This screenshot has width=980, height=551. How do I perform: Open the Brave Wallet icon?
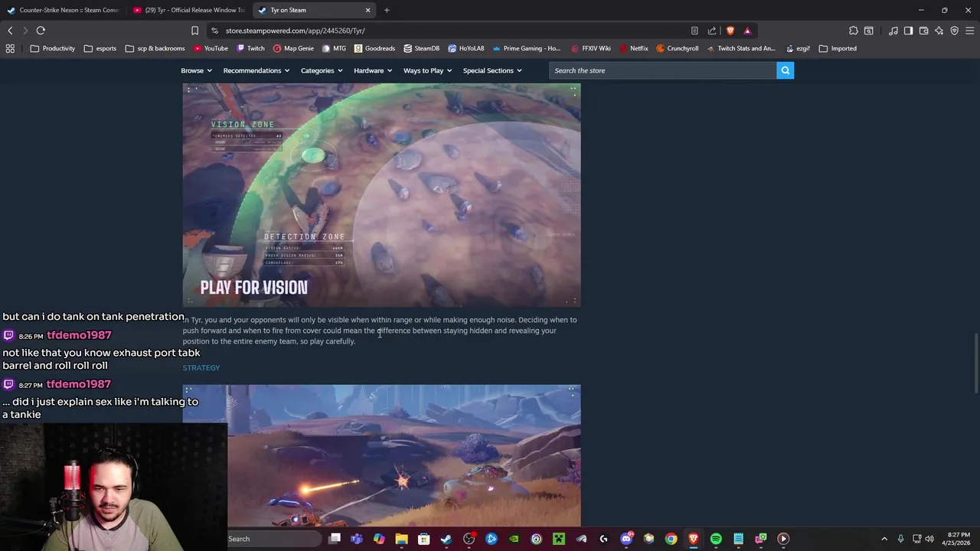[x=923, y=31]
